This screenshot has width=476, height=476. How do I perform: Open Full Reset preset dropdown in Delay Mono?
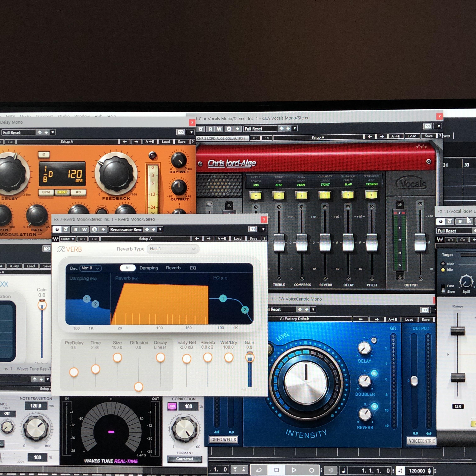(x=52, y=132)
